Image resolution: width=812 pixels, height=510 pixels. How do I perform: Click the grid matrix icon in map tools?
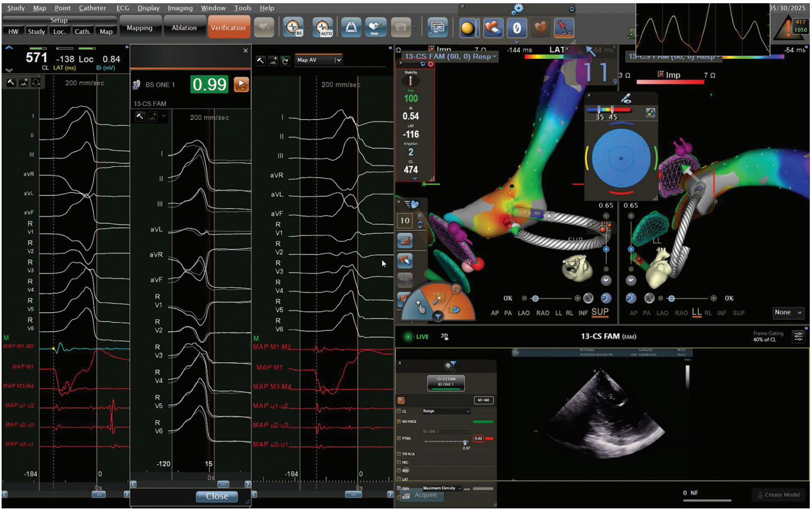(405, 241)
